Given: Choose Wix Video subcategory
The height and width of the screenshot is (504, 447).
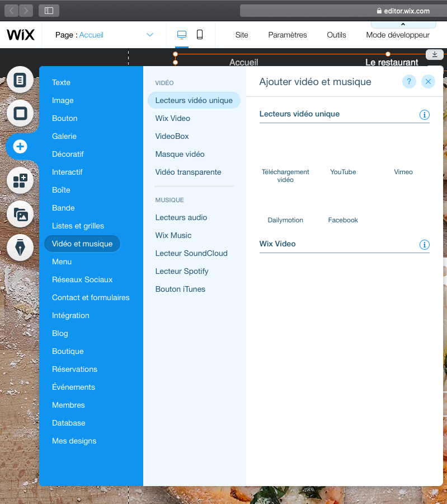Looking at the screenshot, I should tap(173, 118).
